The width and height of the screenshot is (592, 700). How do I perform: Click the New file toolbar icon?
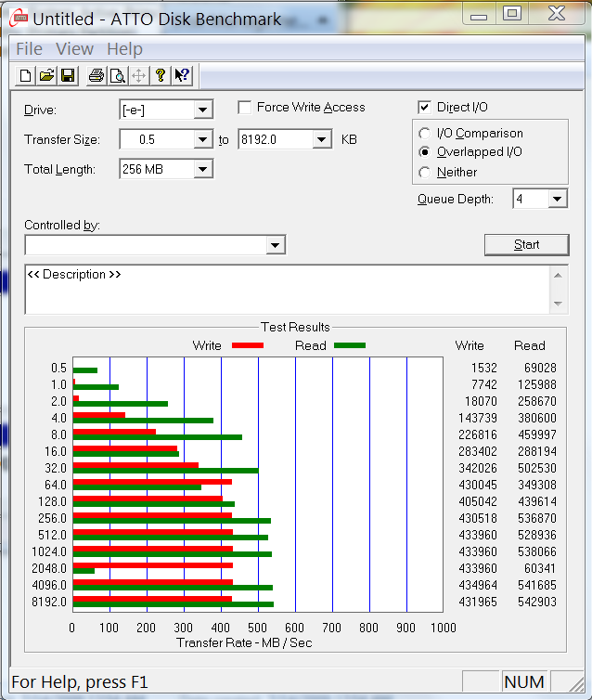click(x=26, y=76)
